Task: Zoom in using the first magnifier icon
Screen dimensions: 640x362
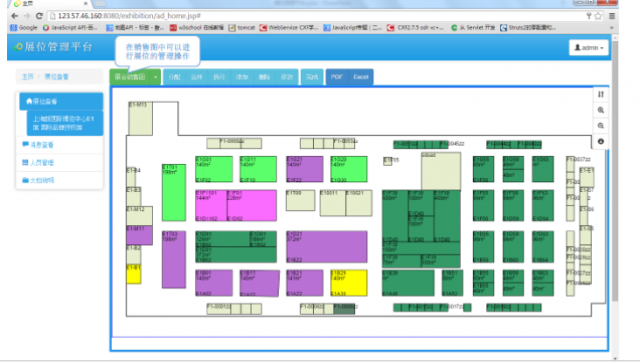Action: tap(600, 110)
